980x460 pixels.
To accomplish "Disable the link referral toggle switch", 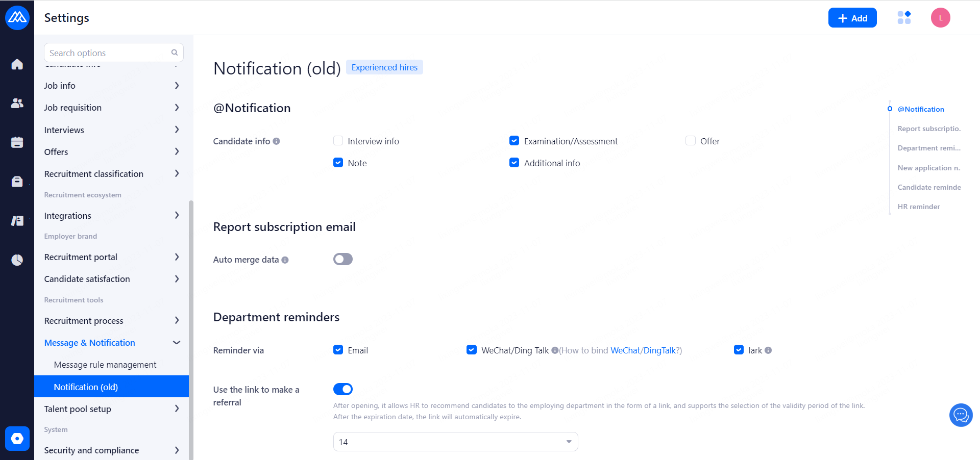I will (x=343, y=389).
